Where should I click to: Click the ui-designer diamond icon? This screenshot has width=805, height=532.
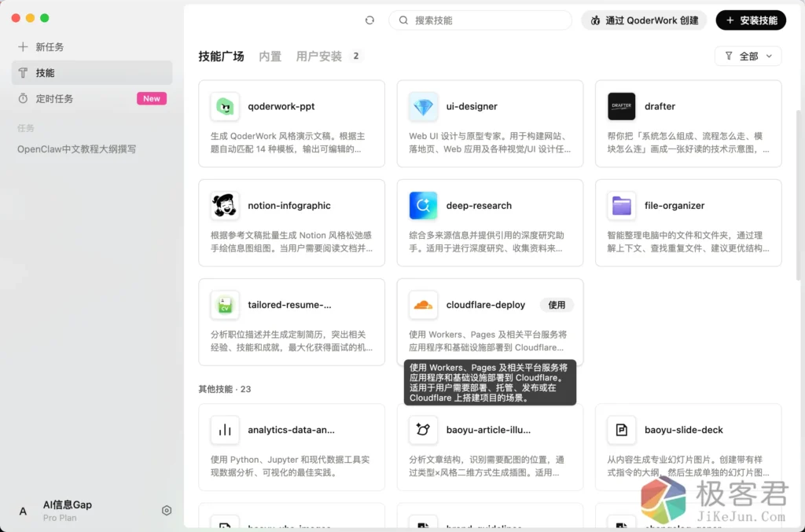(423, 107)
